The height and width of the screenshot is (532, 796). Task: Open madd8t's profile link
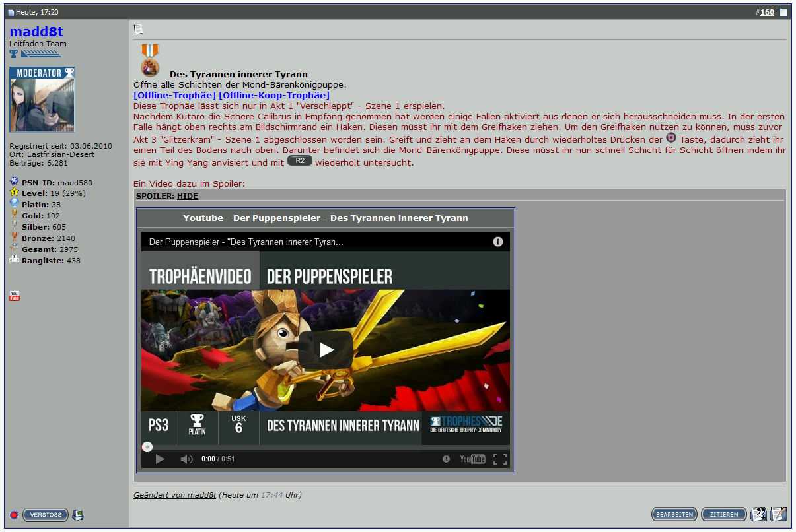pyautogui.click(x=36, y=31)
